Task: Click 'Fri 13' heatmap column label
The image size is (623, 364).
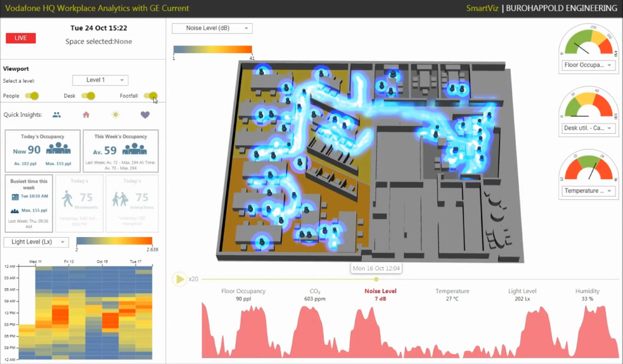Action: (x=69, y=262)
